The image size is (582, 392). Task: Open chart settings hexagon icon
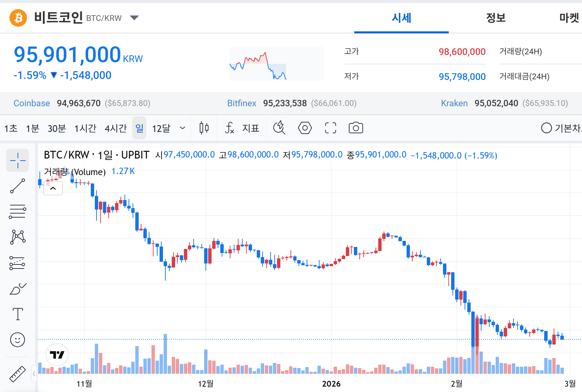point(305,128)
